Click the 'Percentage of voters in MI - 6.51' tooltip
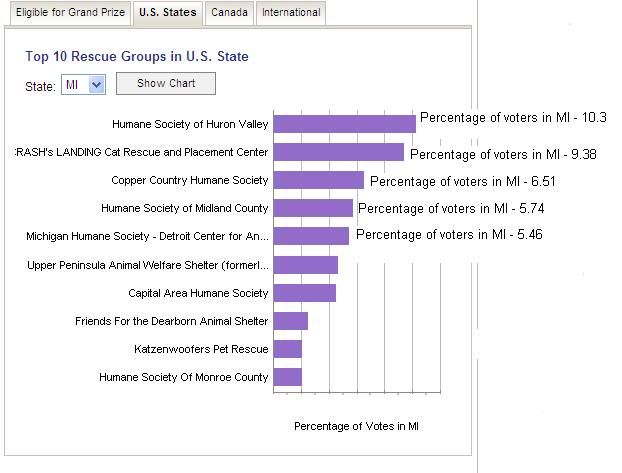 click(x=463, y=181)
